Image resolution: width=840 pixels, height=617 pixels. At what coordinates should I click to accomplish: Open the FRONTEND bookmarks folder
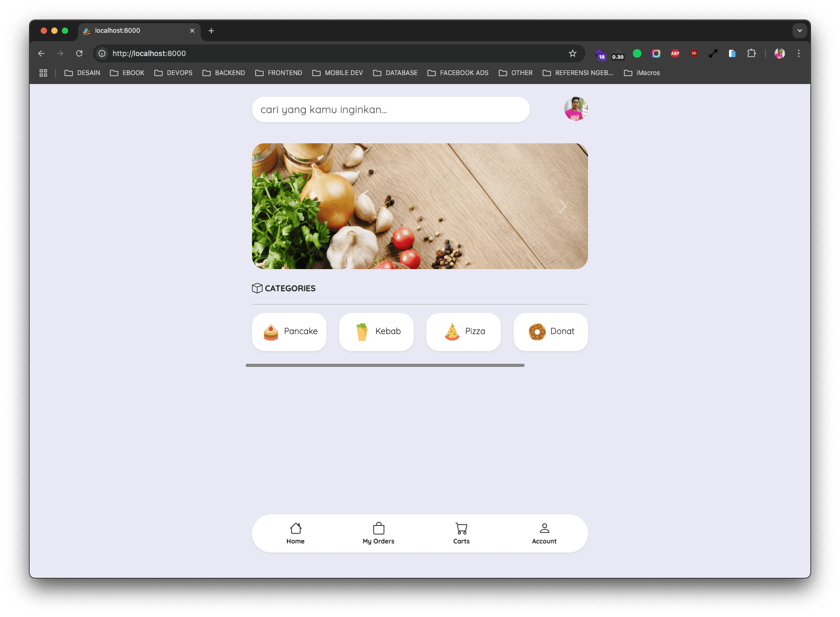pyautogui.click(x=279, y=73)
